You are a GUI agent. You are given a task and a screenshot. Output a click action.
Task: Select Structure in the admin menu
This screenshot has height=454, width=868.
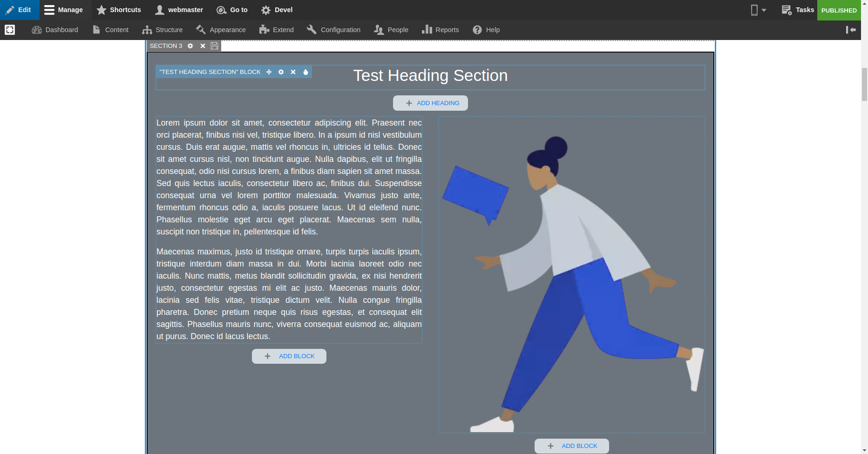(162, 30)
